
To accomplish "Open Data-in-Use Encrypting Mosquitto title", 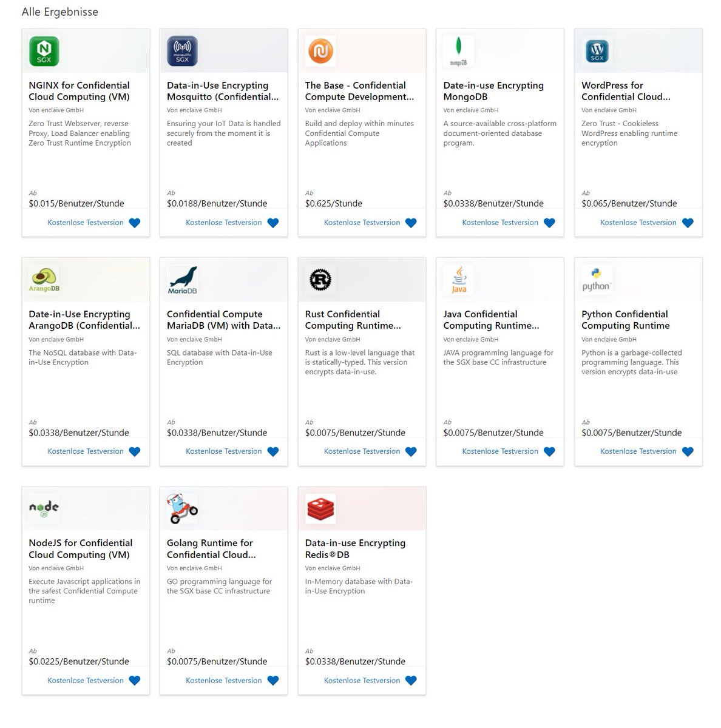I will pos(223,91).
